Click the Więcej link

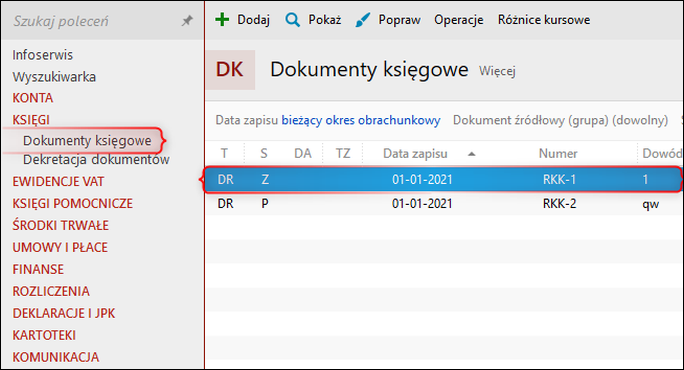click(x=497, y=71)
